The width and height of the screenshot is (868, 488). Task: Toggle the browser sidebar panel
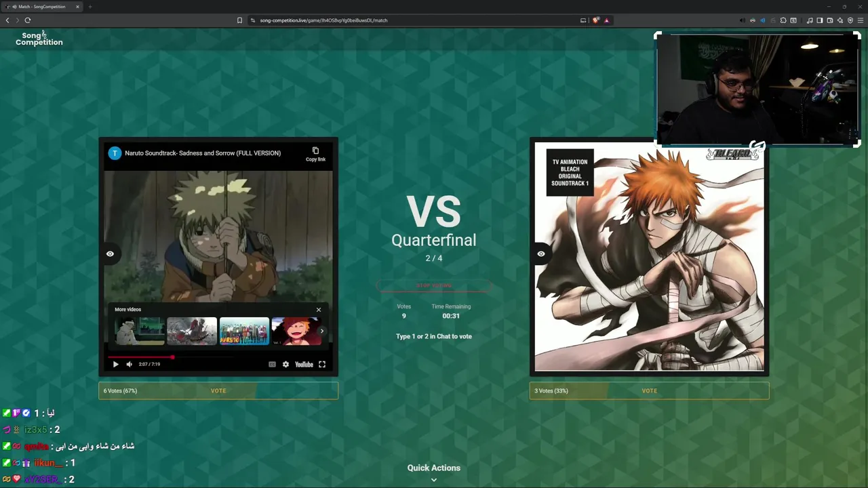tap(820, 20)
